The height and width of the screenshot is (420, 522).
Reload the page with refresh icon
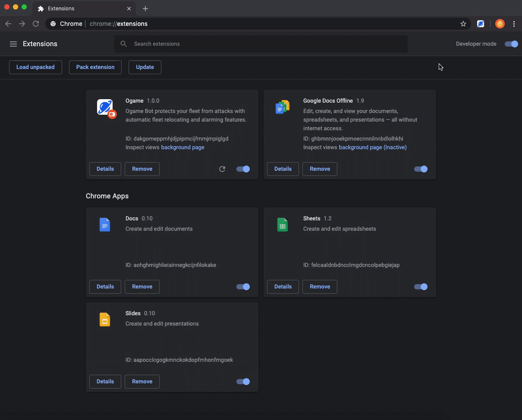point(36,24)
